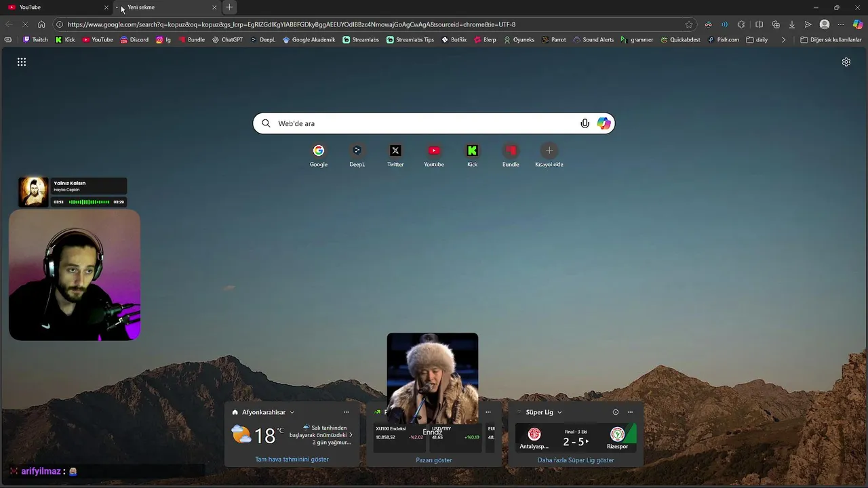Image resolution: width=868 pixels, height=488 pixels.
Task: Open the Quickabdest bookmark
Action: (680, 39)
